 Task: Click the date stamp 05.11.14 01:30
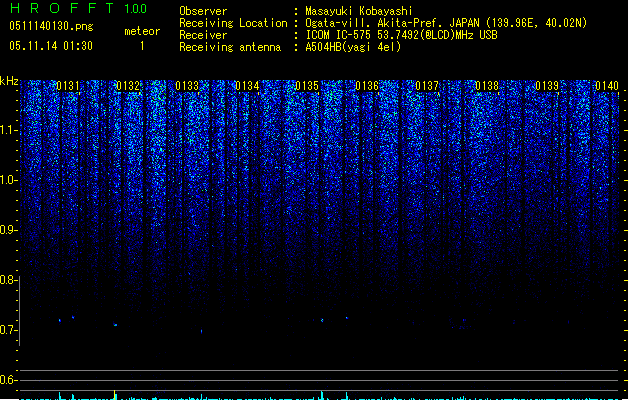(51, 46)
